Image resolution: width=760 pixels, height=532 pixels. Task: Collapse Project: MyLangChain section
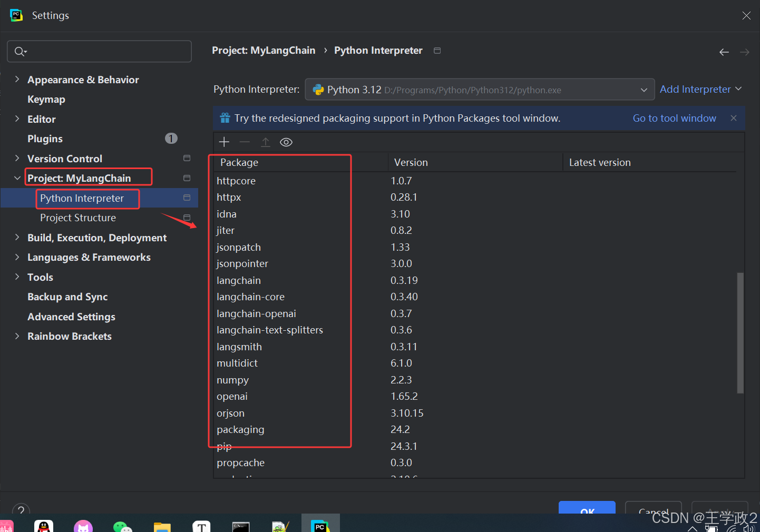click(x=17, y=178)
